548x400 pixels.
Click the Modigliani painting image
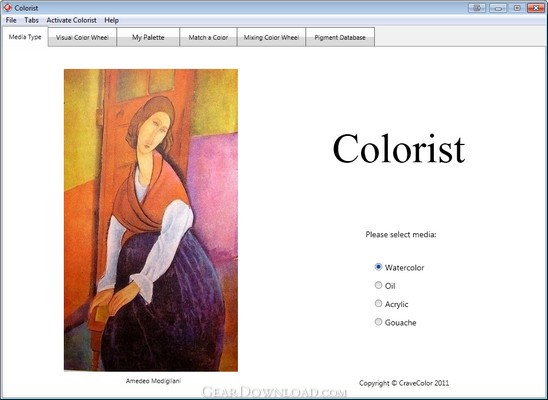click(151, 220)
